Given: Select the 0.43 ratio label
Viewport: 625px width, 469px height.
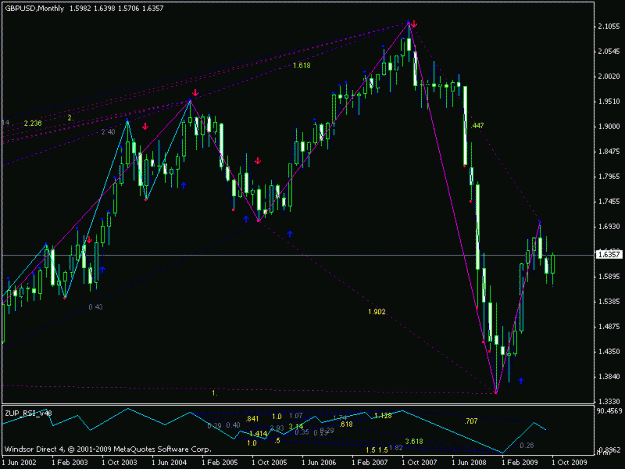Looking at the screenshot, I should click(x=95, y=307).
